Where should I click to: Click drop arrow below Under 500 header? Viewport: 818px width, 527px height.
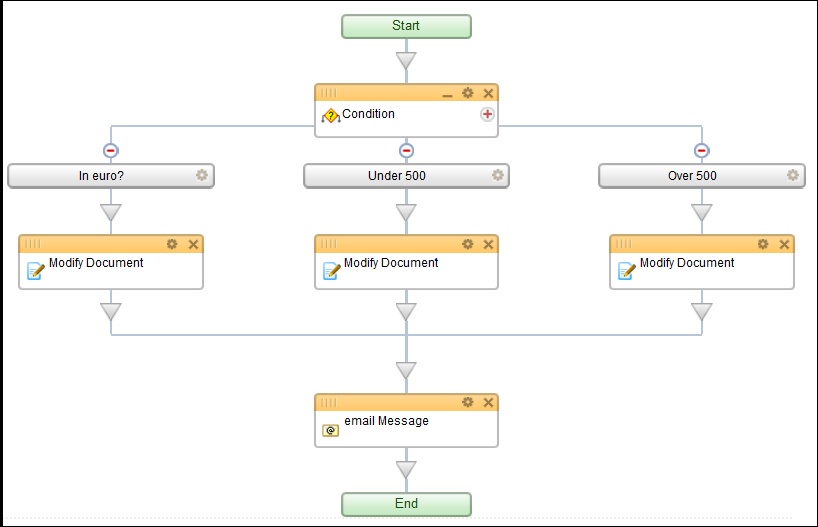(406, 212)
